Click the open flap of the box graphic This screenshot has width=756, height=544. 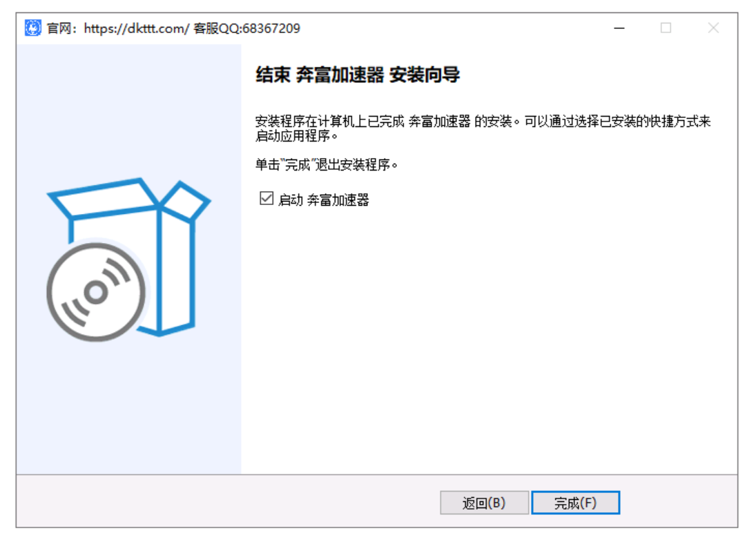(x=186, y=201)
